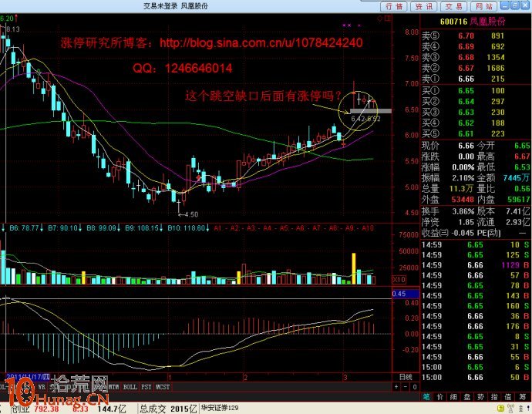Open the 交易 trading button

[x=454, y=6]
